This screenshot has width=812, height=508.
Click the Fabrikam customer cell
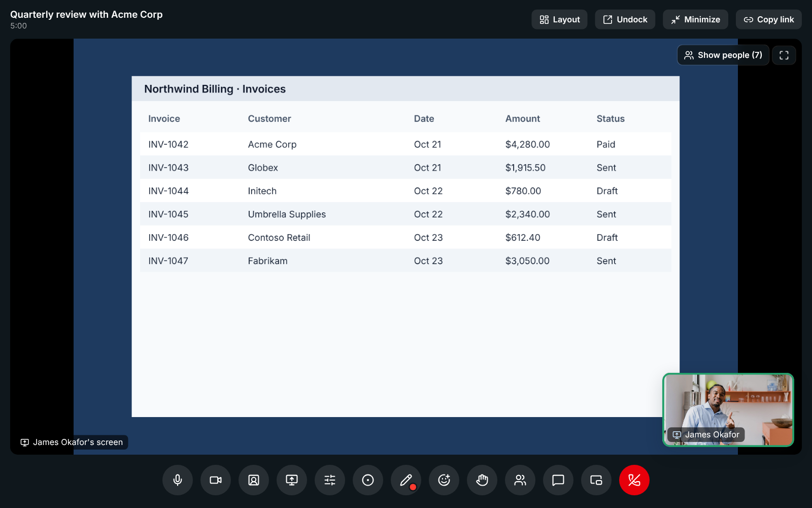[267, 261]
